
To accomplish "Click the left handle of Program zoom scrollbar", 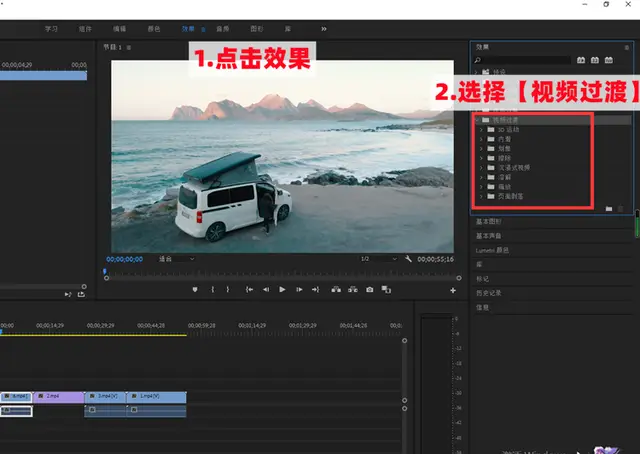I will point(107,278).
